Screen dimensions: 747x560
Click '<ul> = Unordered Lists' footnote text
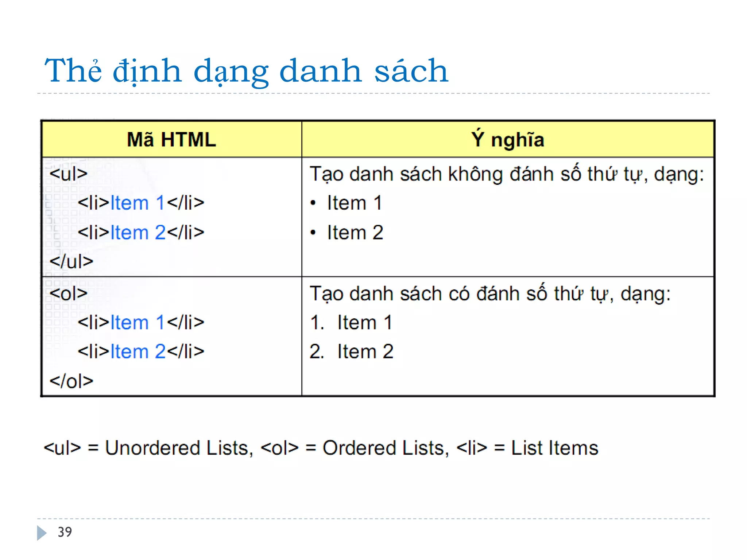click(x=146, y=448)
